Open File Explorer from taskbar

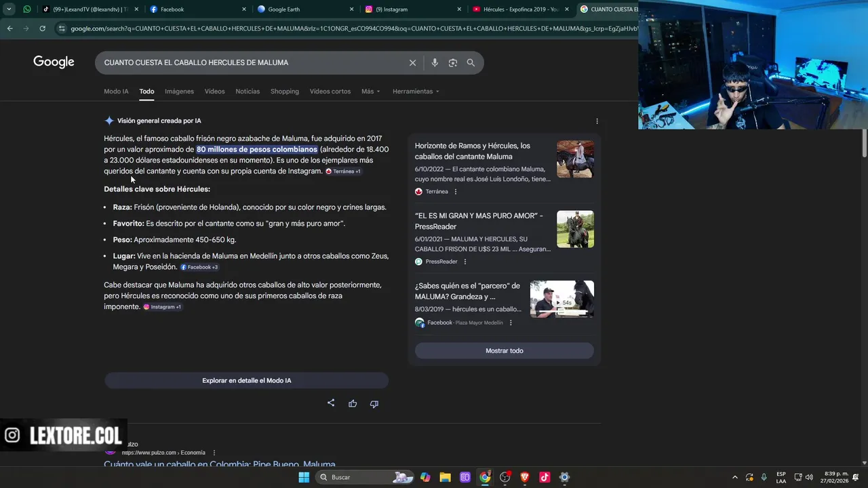coord(445,477)
